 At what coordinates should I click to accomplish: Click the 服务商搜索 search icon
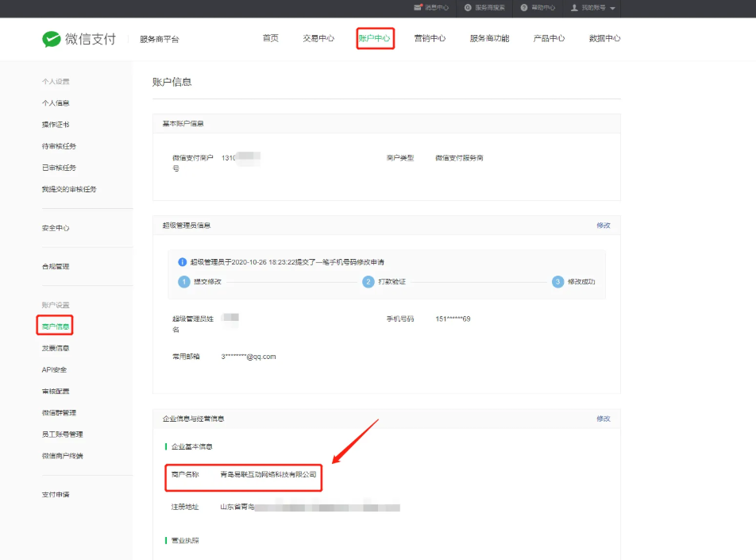pyautogui.click(x=469, y=7)
